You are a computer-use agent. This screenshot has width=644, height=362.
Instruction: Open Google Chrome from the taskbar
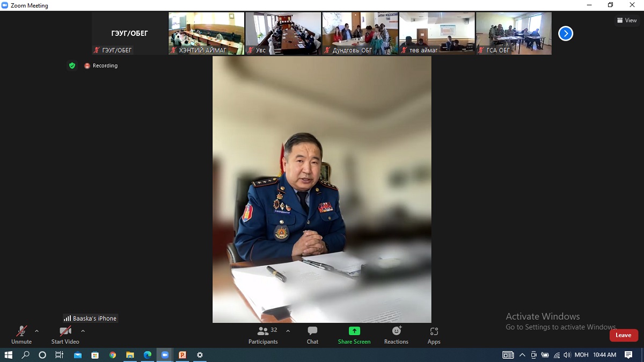(112, 355)
